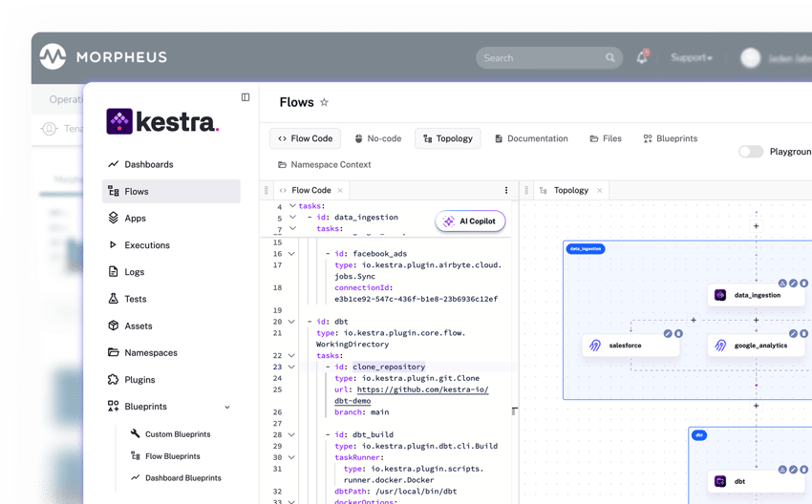Collapse the sidebar with panel icon

pos(246,97)
